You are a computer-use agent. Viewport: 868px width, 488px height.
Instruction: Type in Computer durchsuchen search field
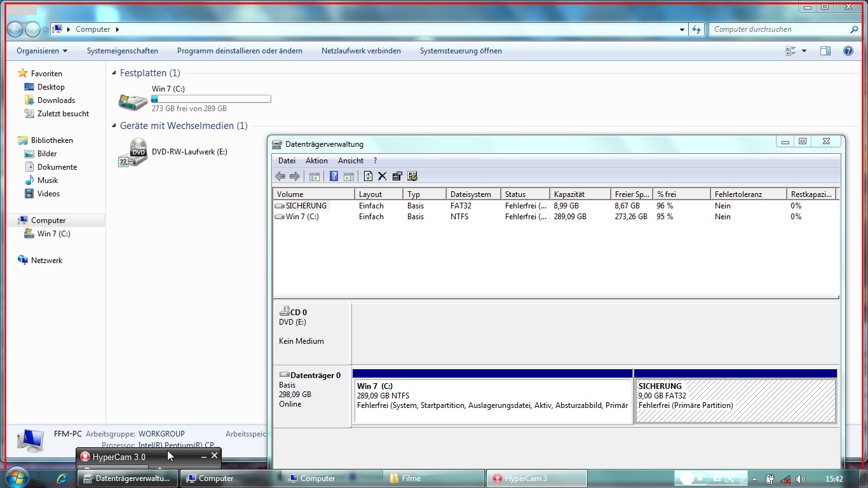point(780,29)
